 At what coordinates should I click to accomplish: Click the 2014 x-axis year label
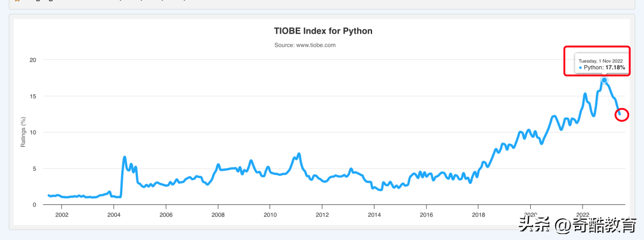click(x=374, y=214)
